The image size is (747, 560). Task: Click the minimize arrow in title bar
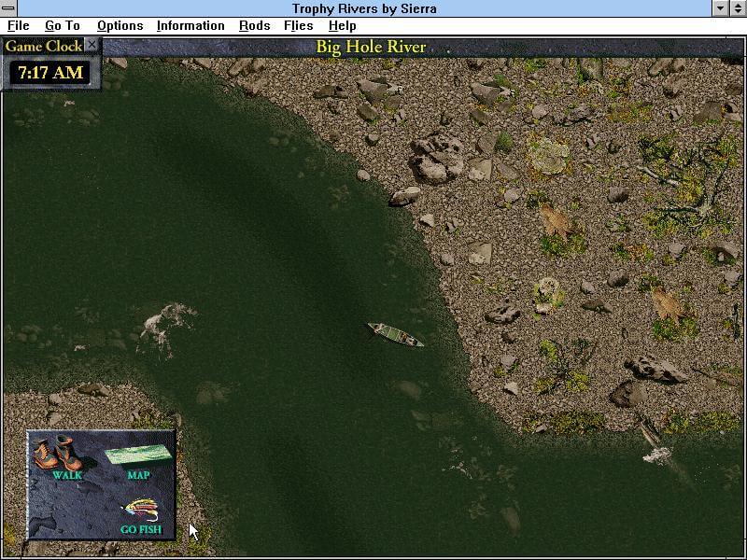click(720, 8)
